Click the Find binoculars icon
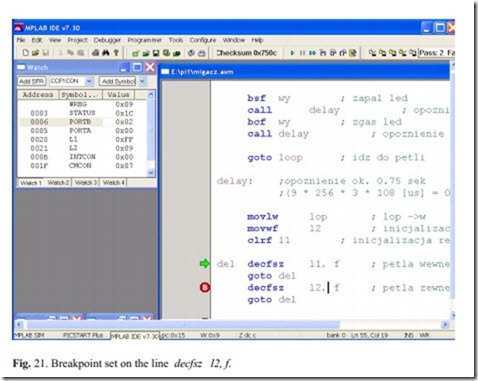The height and width of the screenshot is (381, 478). 106,53
